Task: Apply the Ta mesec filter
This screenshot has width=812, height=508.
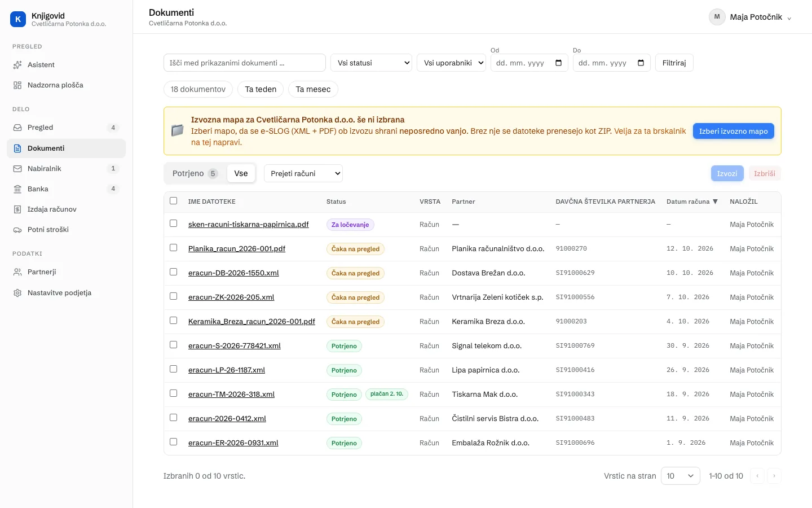Action: click(x=313, y=89)
